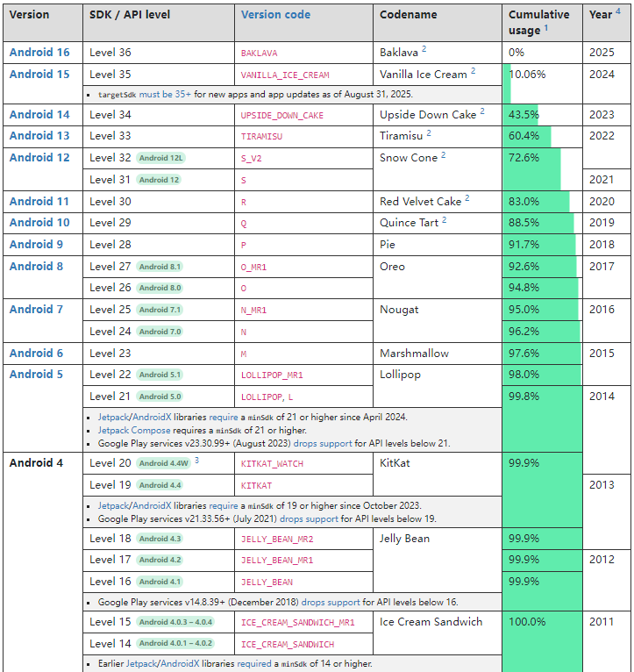Follow the 'must be 35+' targetSdk link
This screenshot has height=672, width=634.
coord(165,94)
